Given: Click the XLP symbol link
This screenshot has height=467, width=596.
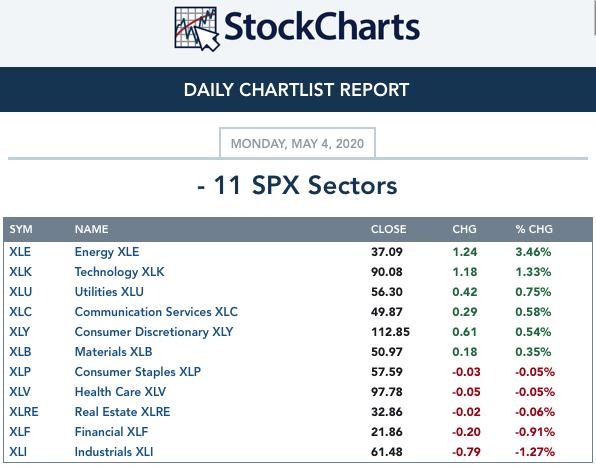Looking at the screenshot, I should (x=20, y=372).
